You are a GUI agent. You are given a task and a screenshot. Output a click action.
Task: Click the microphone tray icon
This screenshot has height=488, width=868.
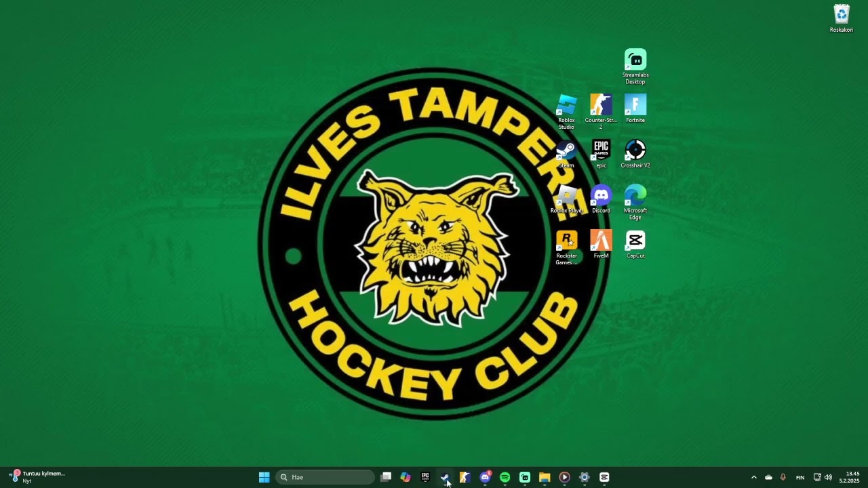(783, 477)
